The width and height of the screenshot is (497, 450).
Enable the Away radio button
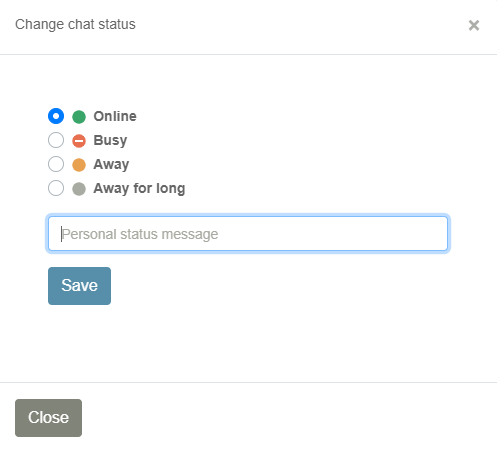56,164
